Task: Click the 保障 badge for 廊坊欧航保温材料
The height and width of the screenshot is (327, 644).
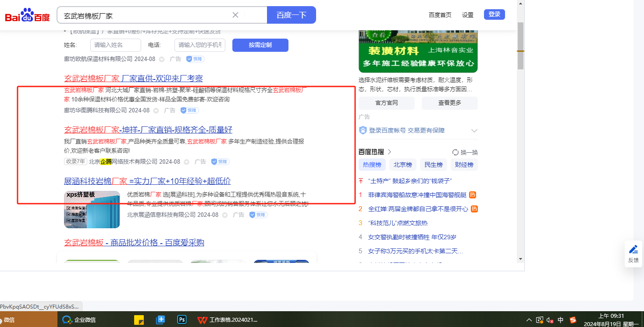Action: tap(195, 59)
